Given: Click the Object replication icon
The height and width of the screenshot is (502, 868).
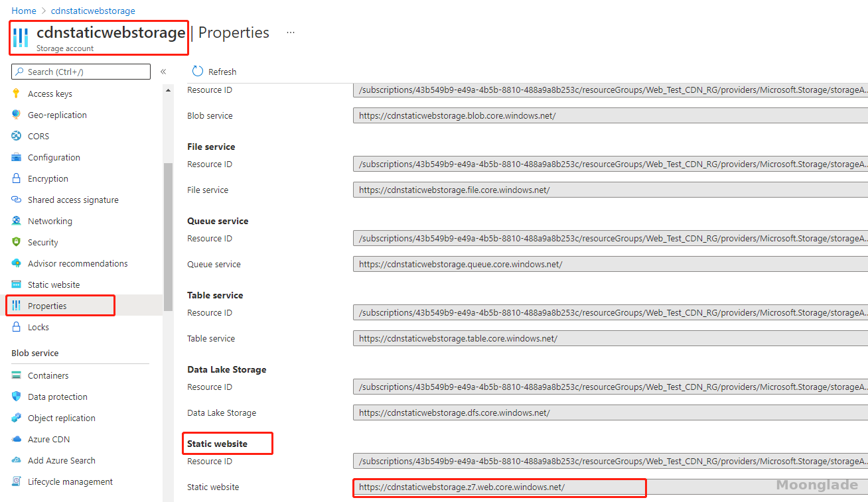Looking at the screenshot, I should (17, 418).
